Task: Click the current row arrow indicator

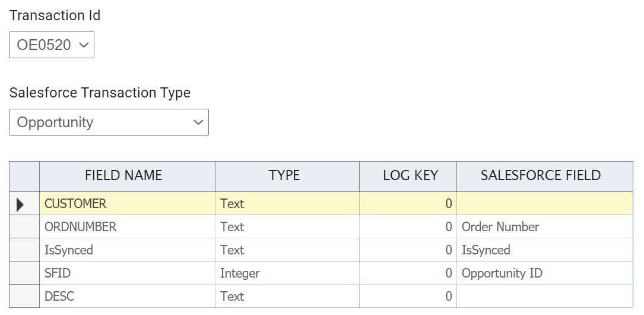Action: (21, 204)
